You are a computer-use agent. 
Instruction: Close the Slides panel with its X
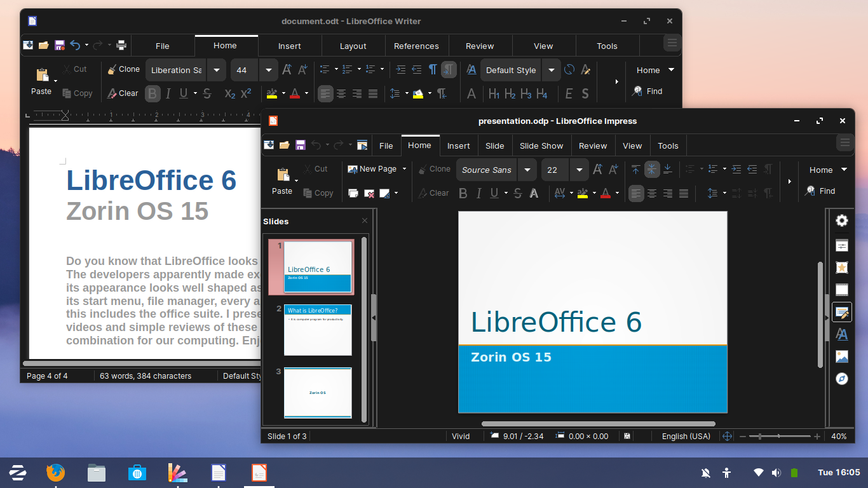[x=365, y=220]
